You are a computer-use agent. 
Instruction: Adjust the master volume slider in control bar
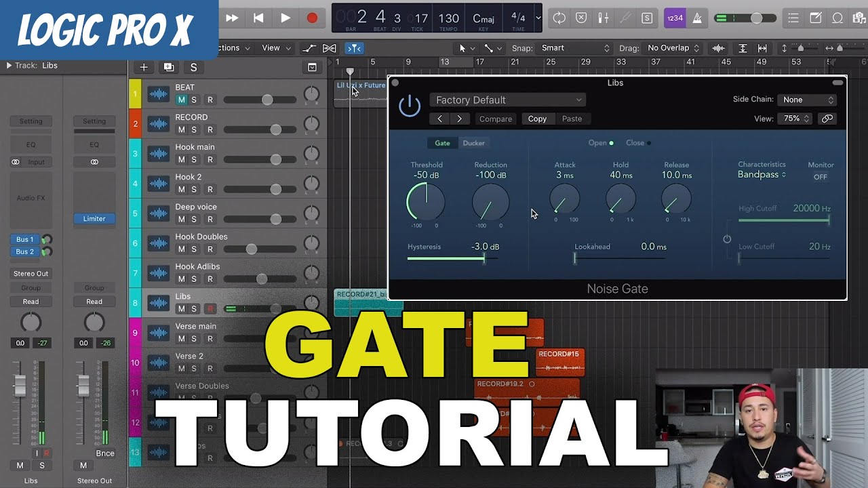745,18
